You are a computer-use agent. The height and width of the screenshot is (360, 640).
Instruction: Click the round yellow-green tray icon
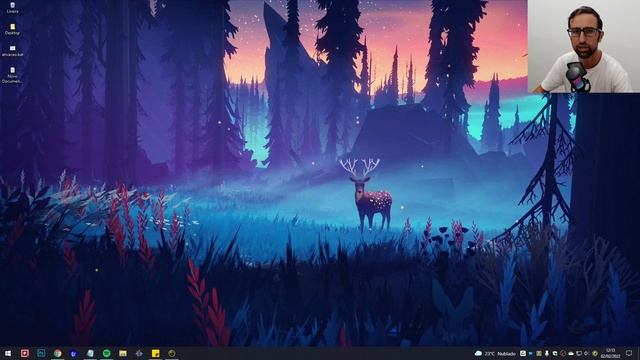(595, 353)
